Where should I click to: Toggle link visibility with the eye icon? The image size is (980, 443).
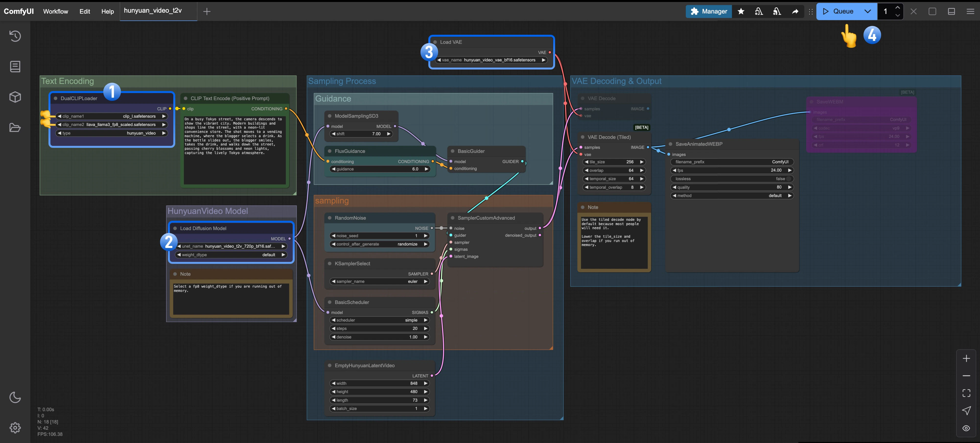point(966,428)
